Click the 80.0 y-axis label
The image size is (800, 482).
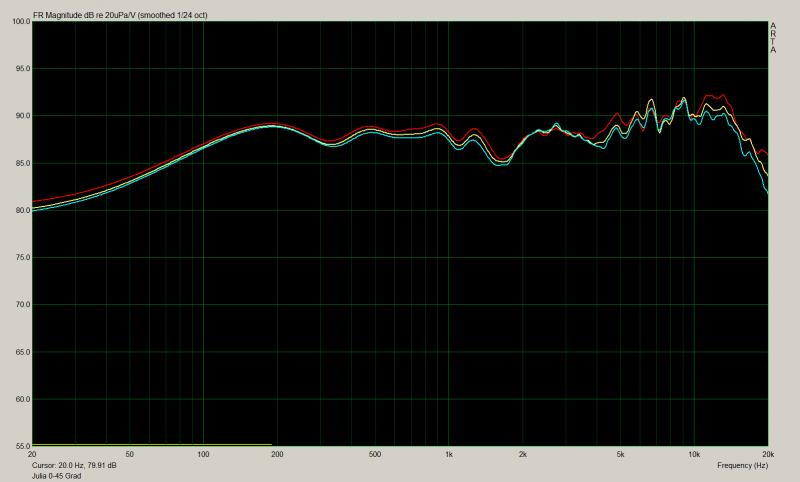(22, 210)
